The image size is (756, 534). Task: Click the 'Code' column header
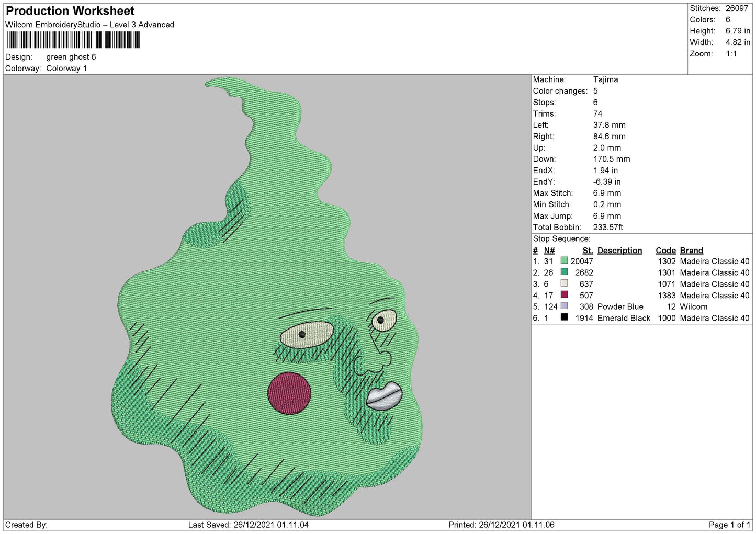665,251
